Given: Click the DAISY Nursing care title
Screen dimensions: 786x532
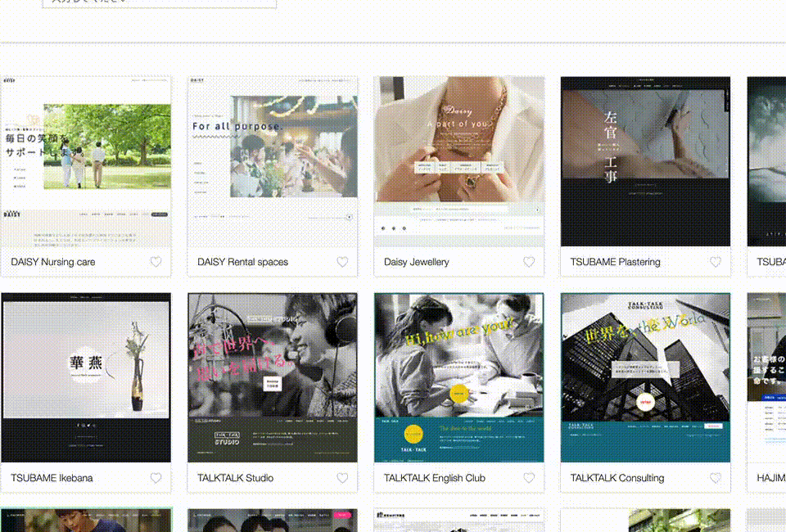Looking at the screenshot, I should click(53, 262).
